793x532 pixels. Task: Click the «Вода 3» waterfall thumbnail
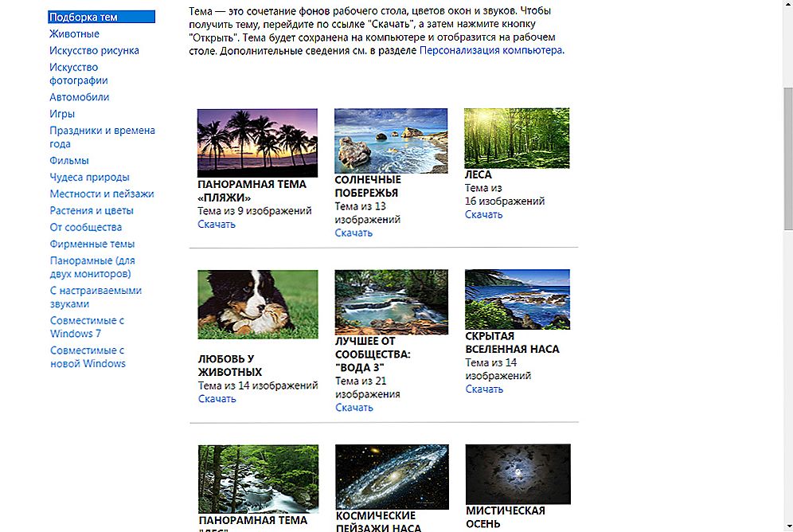click(391, 301)
